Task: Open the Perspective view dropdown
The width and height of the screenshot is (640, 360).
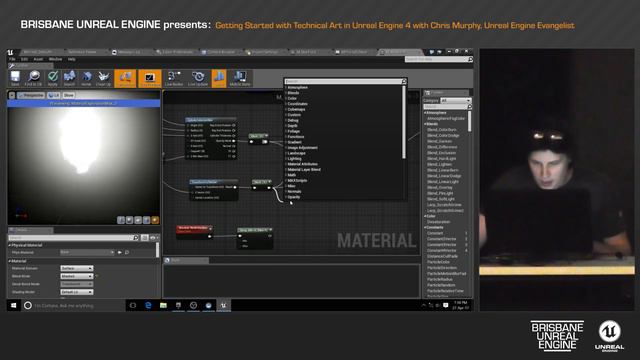Action: tap(31, 95)
